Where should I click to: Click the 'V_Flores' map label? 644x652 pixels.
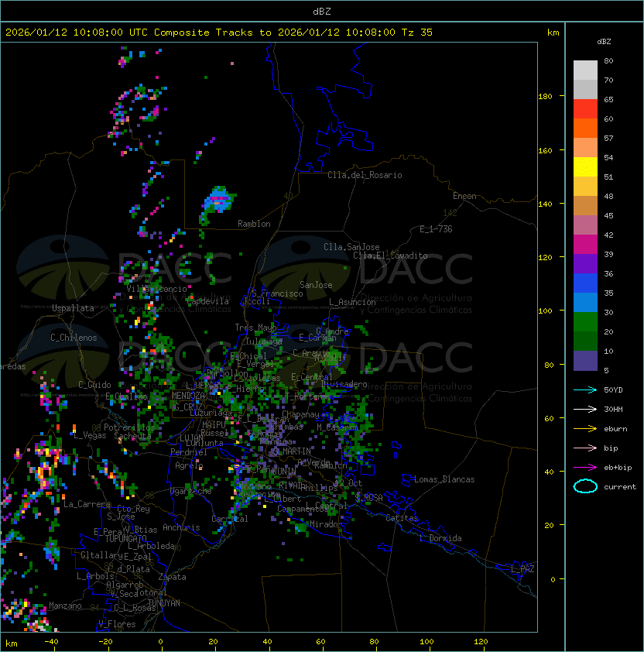(x=117, y=624)
